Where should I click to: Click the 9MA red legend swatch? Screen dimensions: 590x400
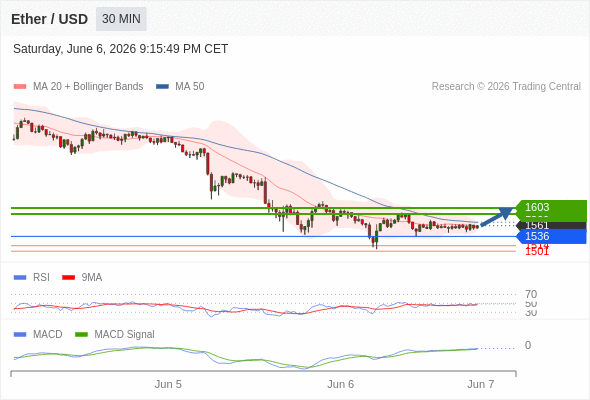coord(68,278)
